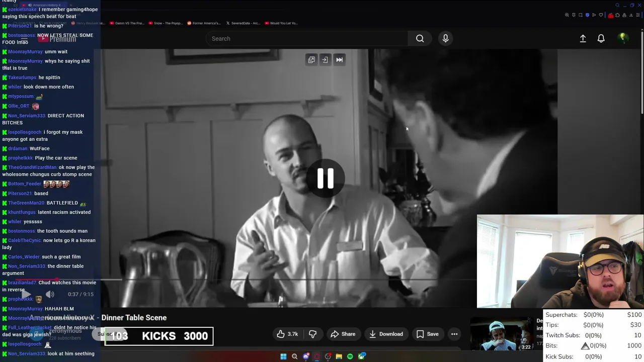
Task: Like the video with 3.7k thumbs up
Action: coord(287,334)
